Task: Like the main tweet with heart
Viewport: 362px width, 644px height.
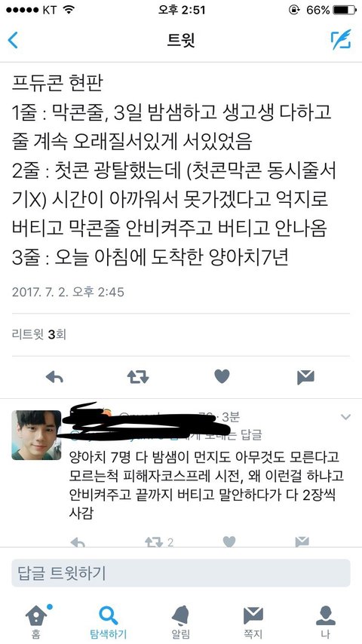Action: click(222, 376)
